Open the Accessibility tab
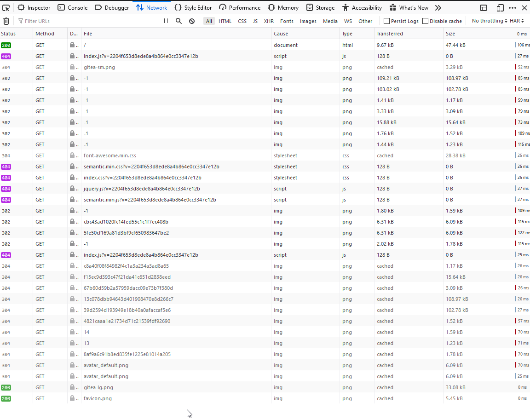This screenshot has height=420, width=530. (x=362, y=7)
